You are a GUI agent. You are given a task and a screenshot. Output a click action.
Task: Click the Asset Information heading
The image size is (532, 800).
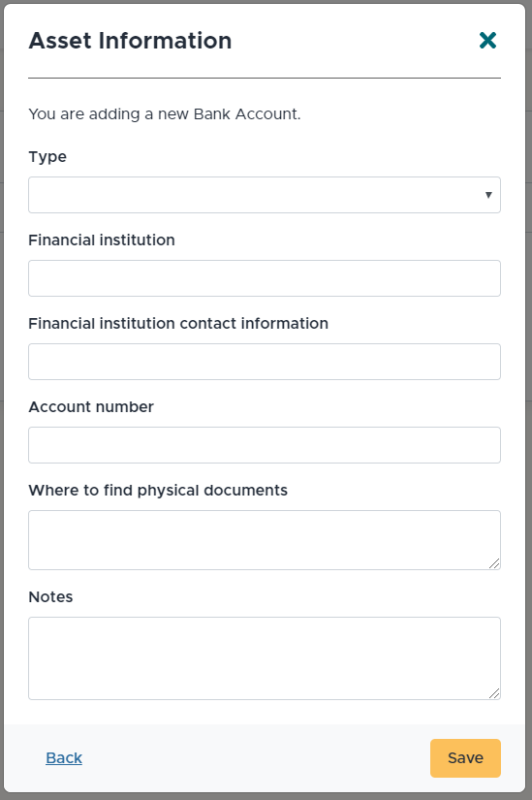(x=130, y=41)
